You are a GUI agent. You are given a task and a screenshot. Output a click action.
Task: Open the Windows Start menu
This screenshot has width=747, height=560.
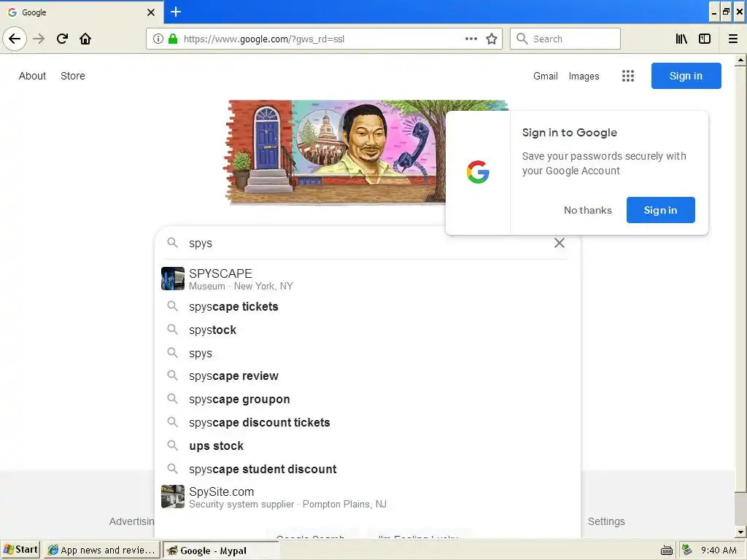pos(20,550)
